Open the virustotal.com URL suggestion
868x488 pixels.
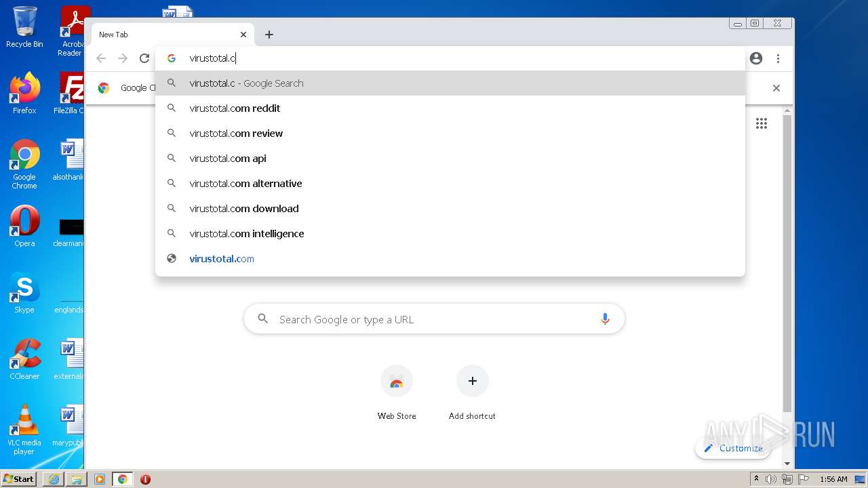point(450,259)
